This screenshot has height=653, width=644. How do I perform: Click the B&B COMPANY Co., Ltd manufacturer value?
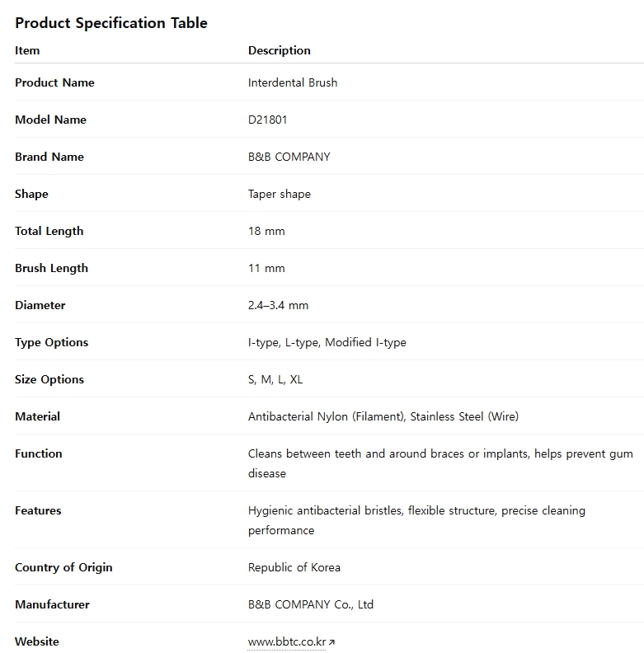311,604
